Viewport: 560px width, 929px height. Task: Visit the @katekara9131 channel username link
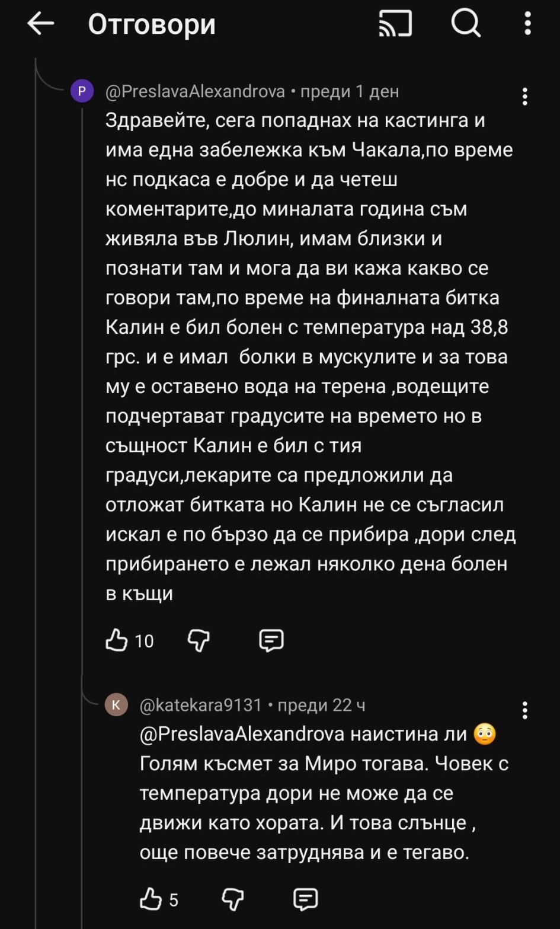click(x=201, y=705)
